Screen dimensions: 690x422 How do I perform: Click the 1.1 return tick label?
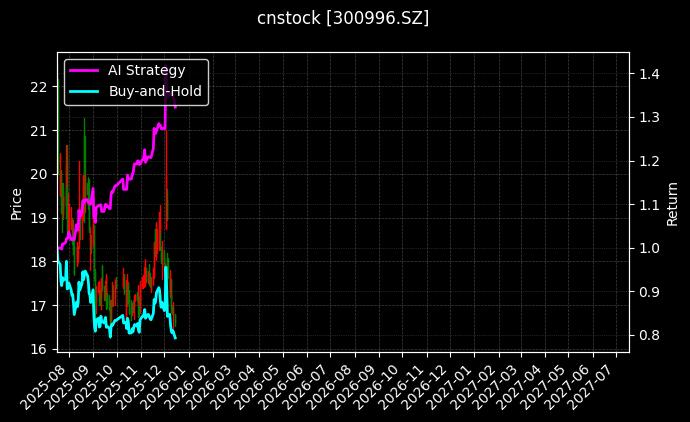650,205
